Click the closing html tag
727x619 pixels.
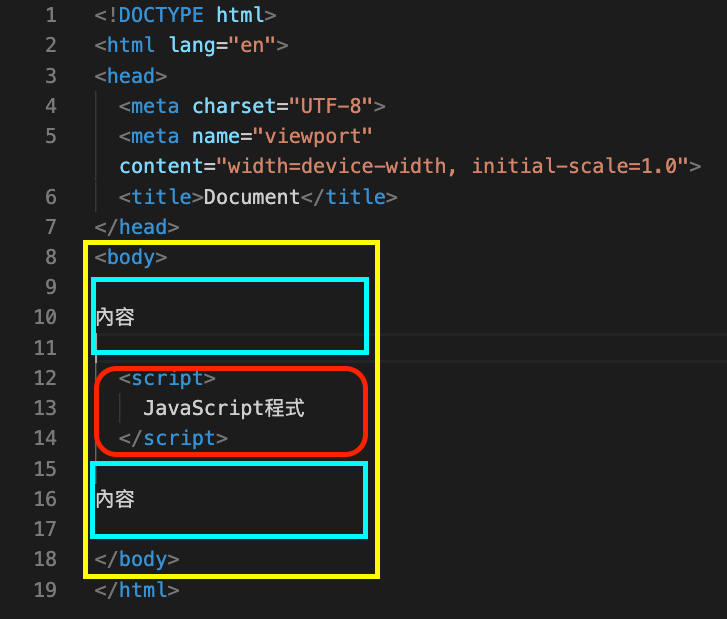coord(137,590)
